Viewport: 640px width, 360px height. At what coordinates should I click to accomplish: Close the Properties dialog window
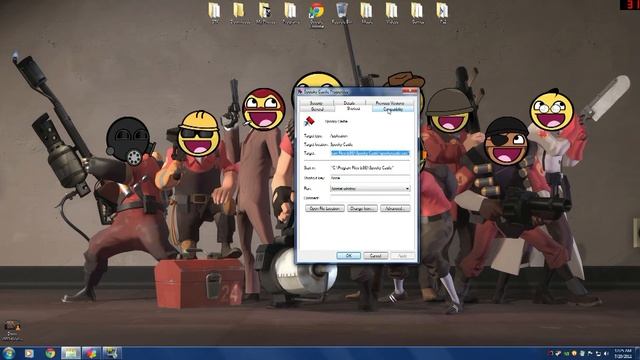tap(409, 91)
